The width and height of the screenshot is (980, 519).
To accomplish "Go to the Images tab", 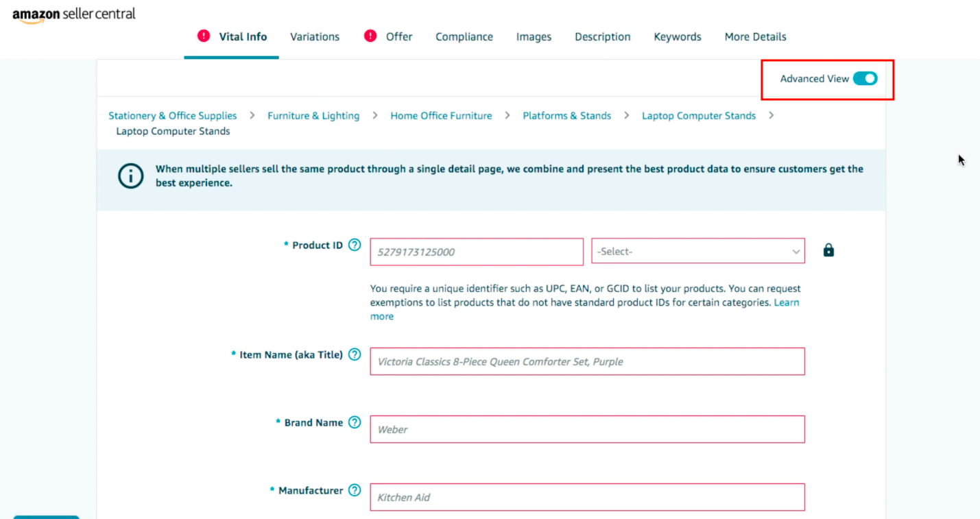I will point(534,37).
